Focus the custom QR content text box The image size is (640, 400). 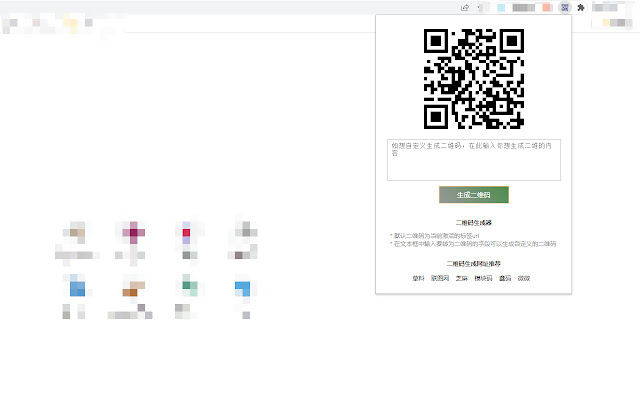[474, 160]
